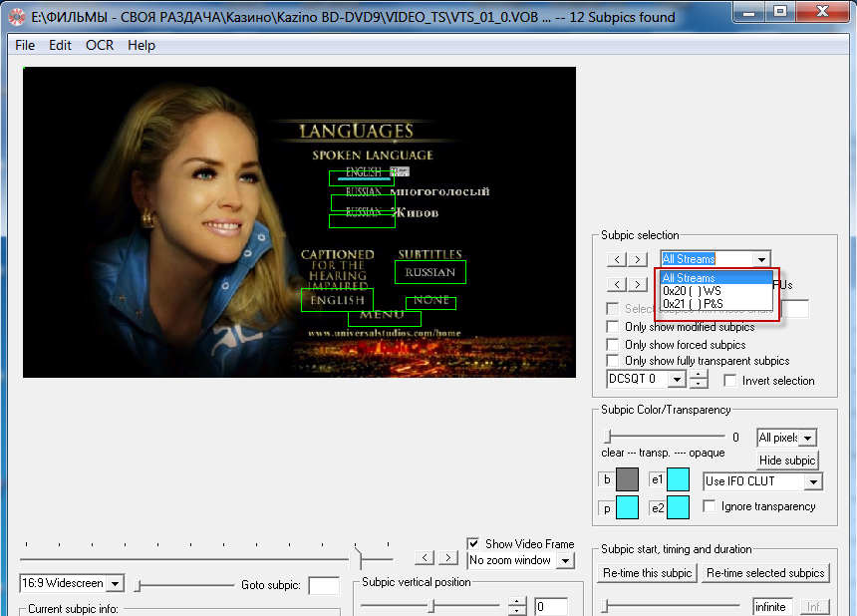
Task: Open the No zoom window dropdown
Action: tap(566, 560)
